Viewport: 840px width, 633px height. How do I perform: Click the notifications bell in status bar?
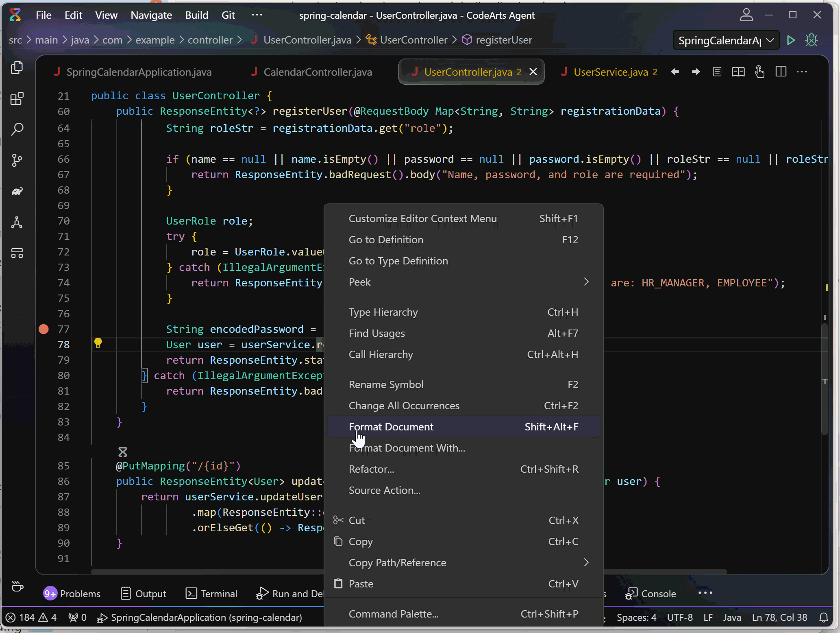[823, 618]
